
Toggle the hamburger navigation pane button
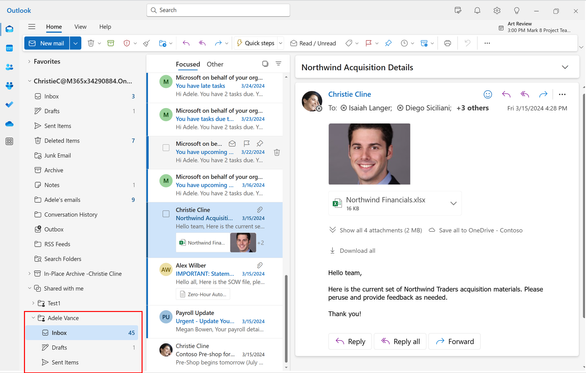click(x=32, y=27)
